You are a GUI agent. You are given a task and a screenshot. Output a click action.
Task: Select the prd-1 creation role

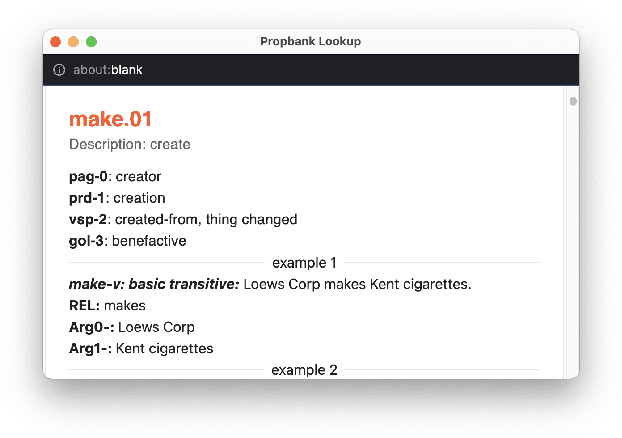[117, 198]
